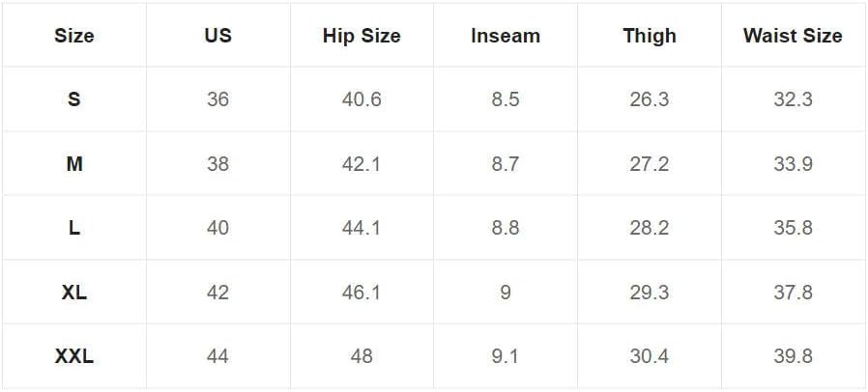
Task: Click hip size value 42.1
Action: coord(362,164)
